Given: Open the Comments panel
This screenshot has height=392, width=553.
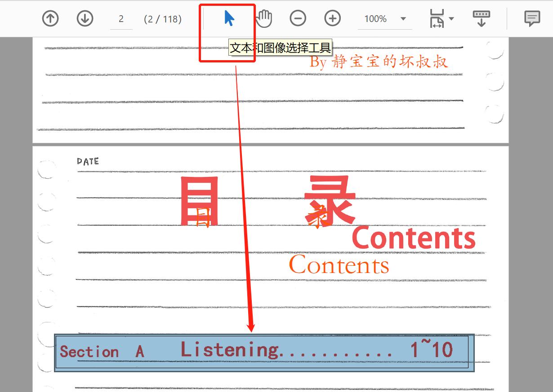Looking at the screenshot, I should (532, 18).
